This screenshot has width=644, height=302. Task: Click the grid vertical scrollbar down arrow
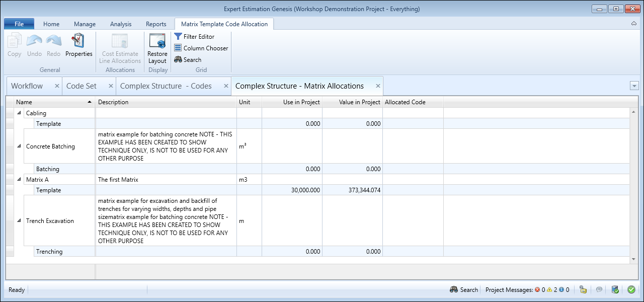[x=633, y=259]
